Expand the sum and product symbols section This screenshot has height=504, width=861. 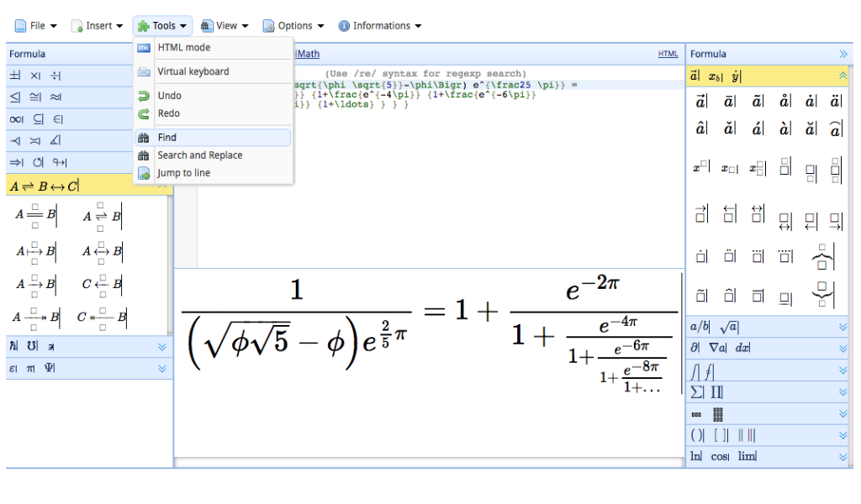(x=843, y=391)
